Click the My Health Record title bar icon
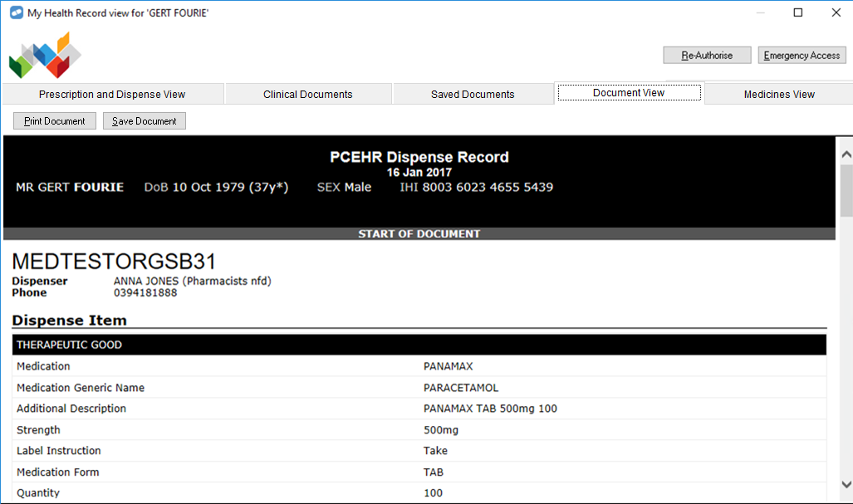853x504 pixels. pos(16,12)
